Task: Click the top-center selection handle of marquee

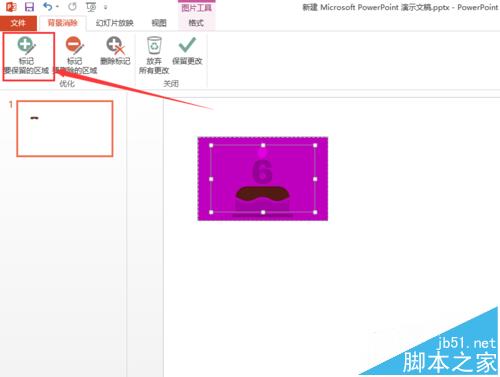Action: 263,145
